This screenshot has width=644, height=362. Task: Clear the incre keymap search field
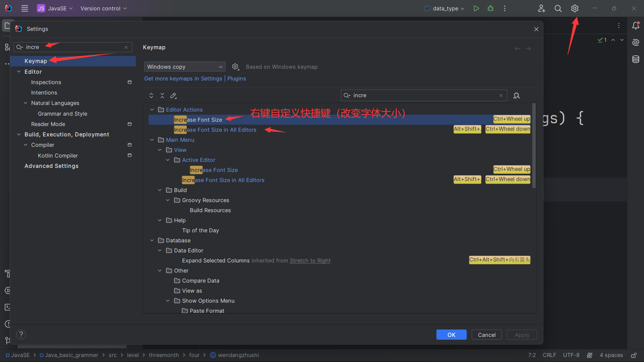coord(501,96)
